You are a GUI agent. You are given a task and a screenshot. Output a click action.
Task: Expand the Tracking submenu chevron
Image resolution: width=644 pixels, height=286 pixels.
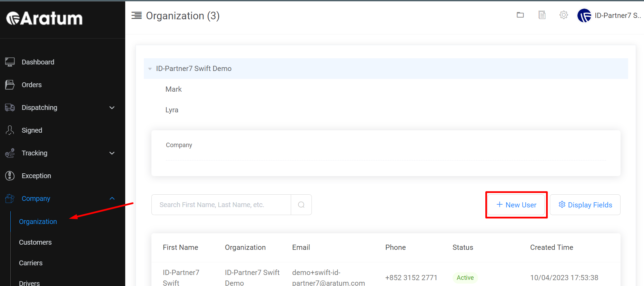112,153
